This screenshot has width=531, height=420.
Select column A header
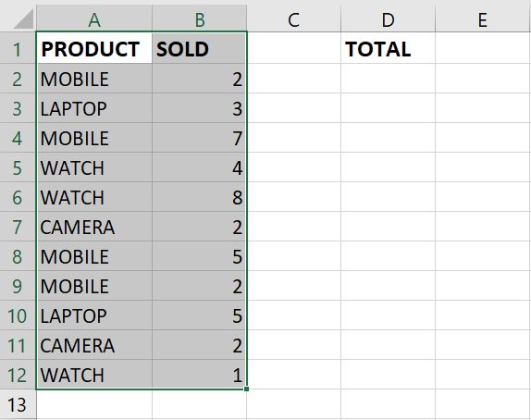click(x=94, y=19)
